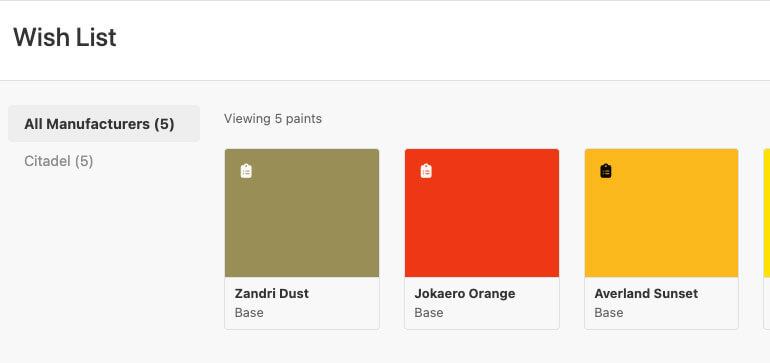This screenshot has height=363, width=770.
Task: Select the partially visible yellow paint swatch
Action: click(x=767, y=213)
